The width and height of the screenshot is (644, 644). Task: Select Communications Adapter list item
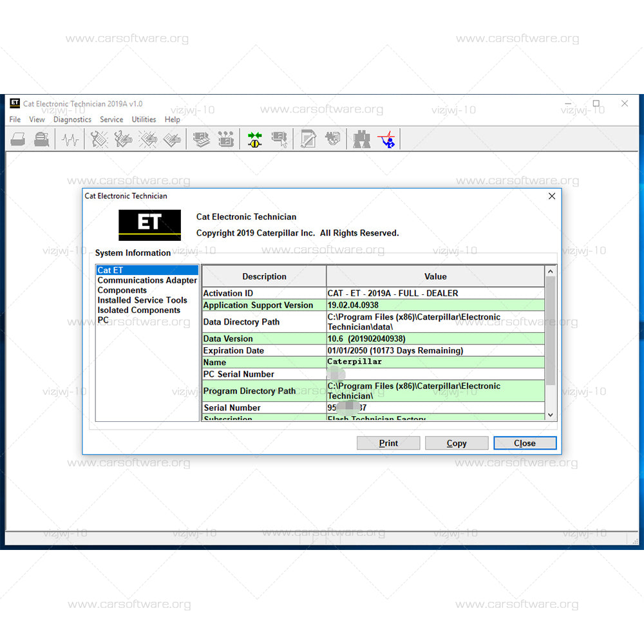click(147, 280)
